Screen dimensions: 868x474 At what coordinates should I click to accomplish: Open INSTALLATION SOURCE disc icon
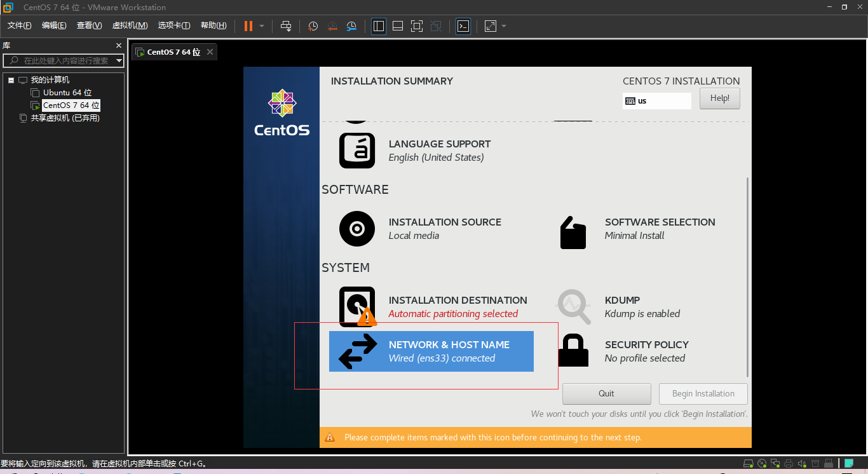click(357, 229)
